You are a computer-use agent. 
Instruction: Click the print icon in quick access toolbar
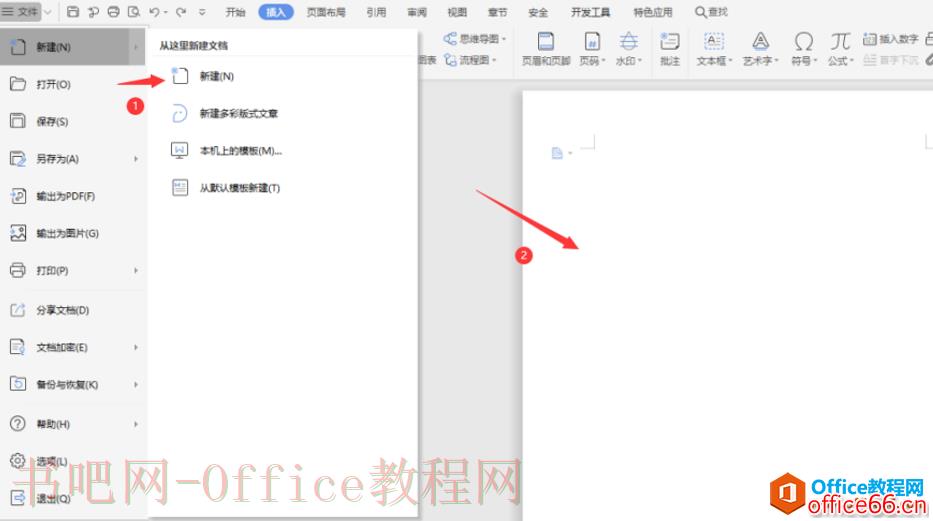113,12
